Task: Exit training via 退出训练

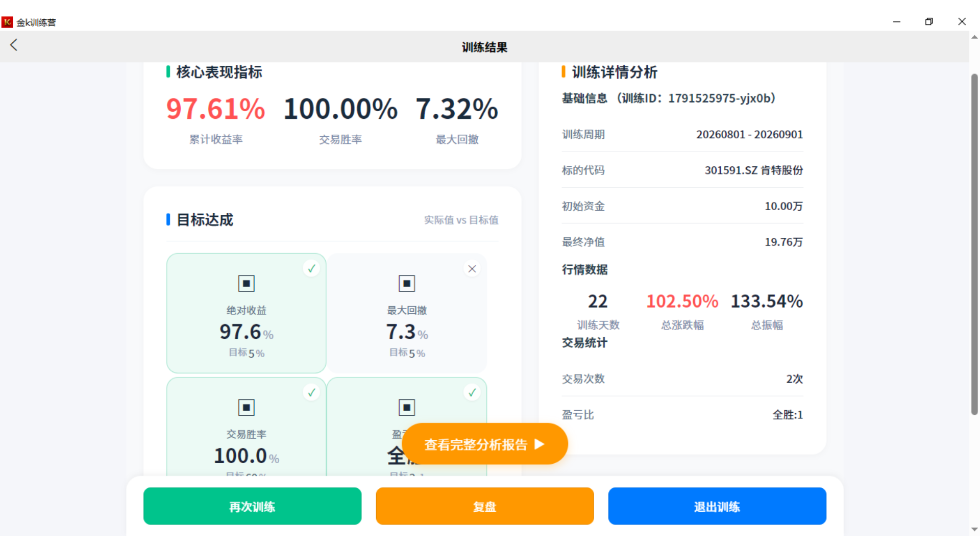Action: (717, 506)
